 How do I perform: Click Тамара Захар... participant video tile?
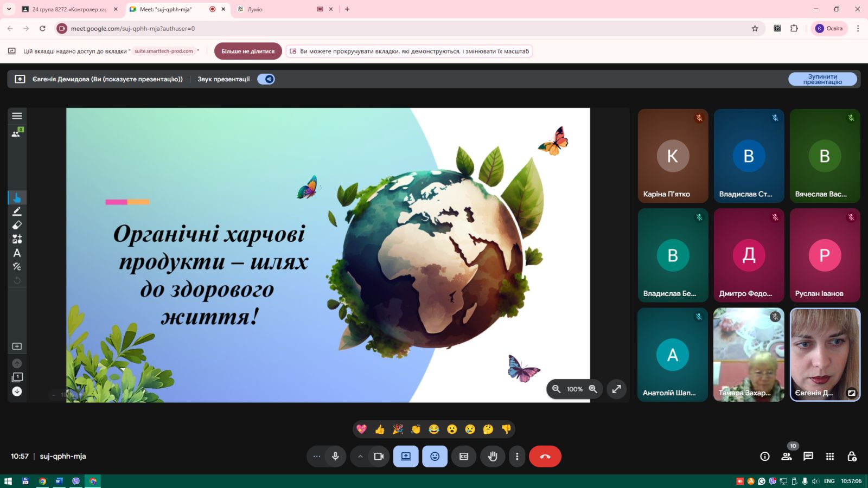pos(749,355)
